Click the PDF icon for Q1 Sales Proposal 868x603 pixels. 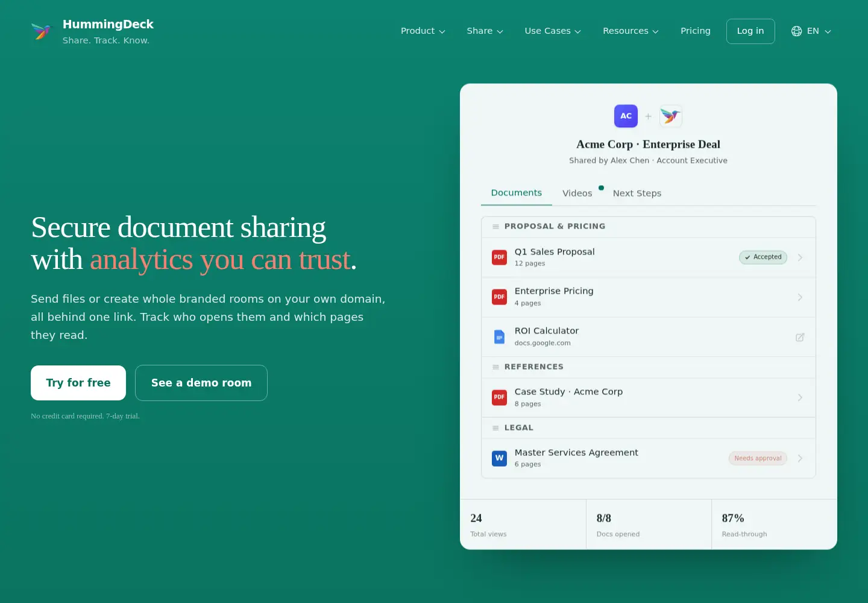tap(499, 257)
